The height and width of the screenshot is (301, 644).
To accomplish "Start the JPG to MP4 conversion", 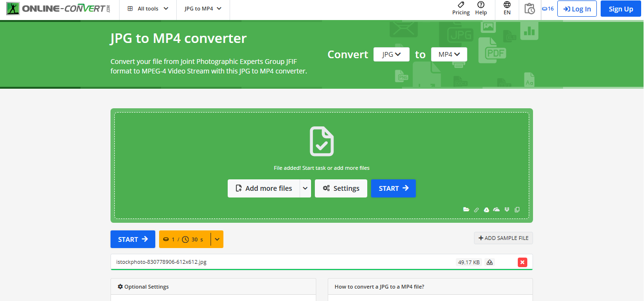I will pos(393,188).
